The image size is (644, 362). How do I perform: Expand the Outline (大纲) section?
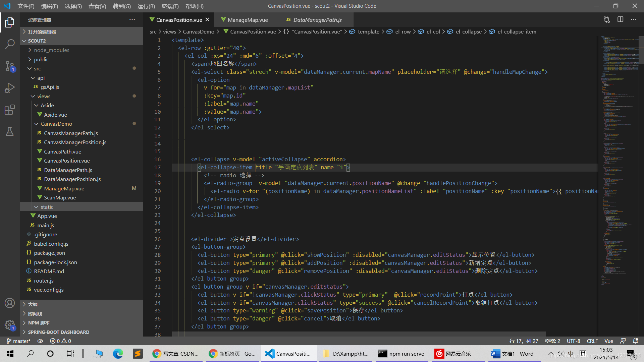(x=82, y=304)
